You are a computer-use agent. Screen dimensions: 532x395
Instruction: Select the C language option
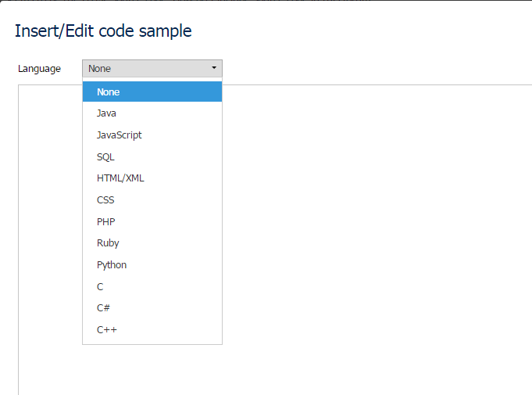click(x=152, y=286)
